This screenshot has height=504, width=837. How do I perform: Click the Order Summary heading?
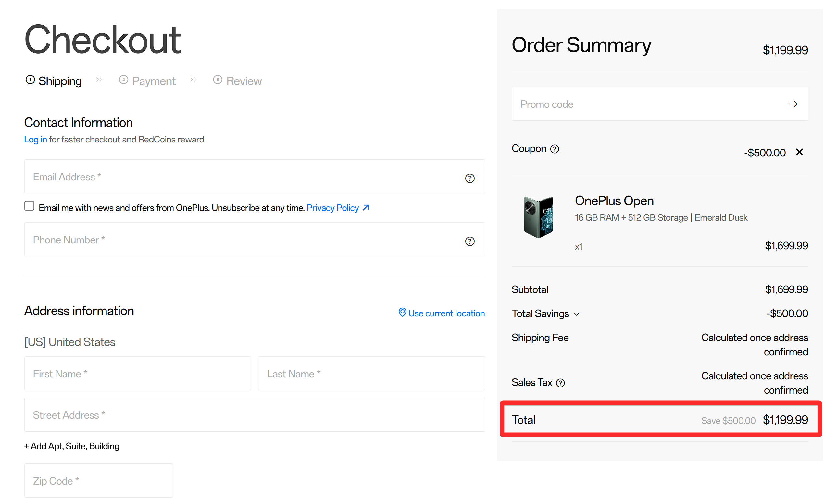coord(581,45)
